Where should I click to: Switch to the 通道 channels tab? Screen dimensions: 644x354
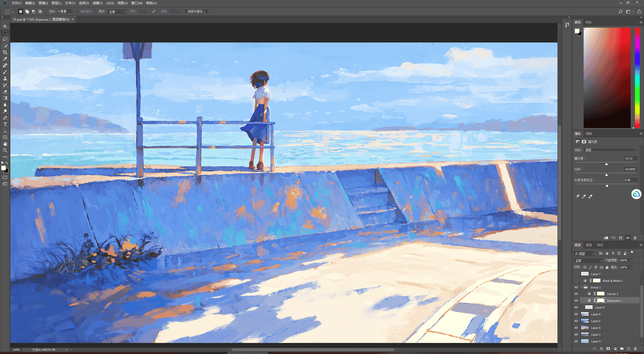click(x=589, y=245)
